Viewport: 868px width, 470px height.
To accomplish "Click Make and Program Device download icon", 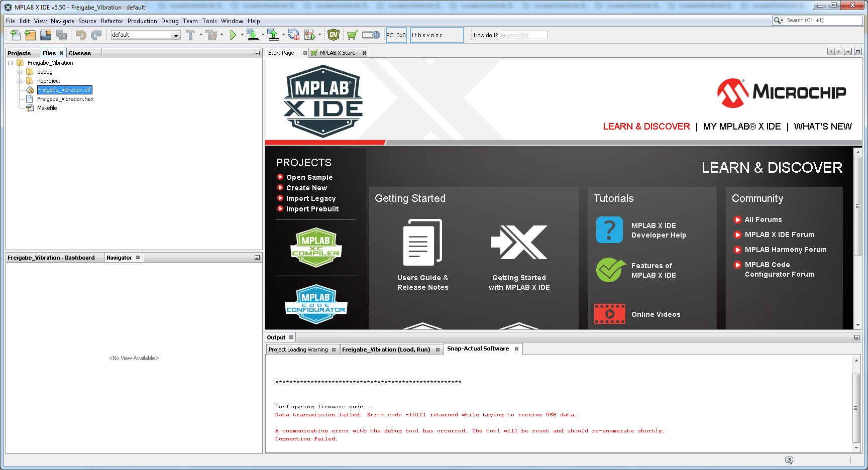I will click(x=253, y=35).
